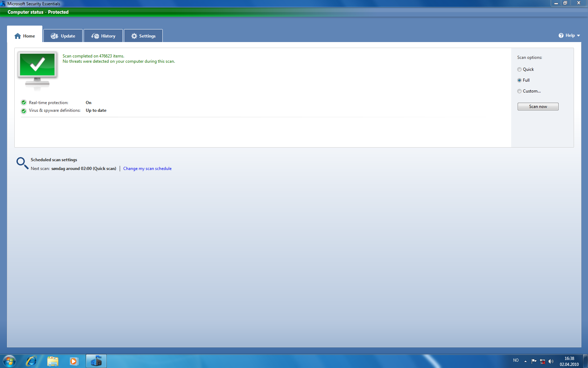Open the Update tab
This screenshot has width=588, height=368.
coord(63,36)
